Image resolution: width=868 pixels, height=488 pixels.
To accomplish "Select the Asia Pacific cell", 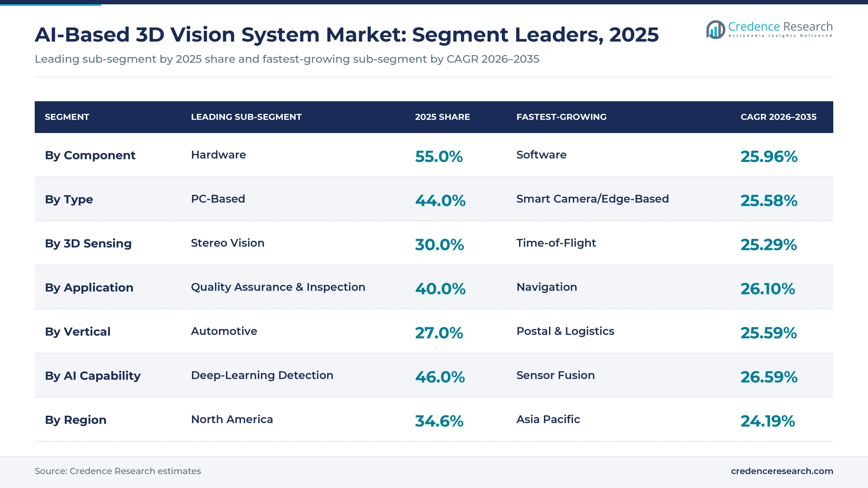I will tap(548, 419).
